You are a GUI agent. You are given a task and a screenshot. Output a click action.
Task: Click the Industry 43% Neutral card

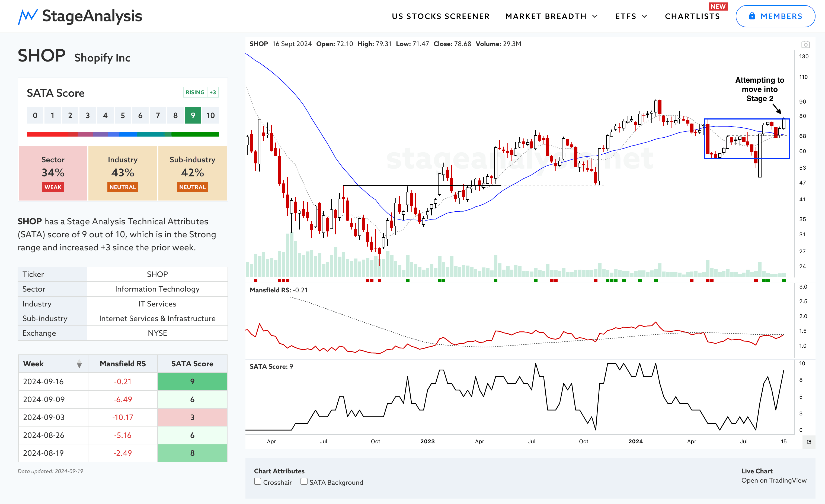click(x=123, y=173)
